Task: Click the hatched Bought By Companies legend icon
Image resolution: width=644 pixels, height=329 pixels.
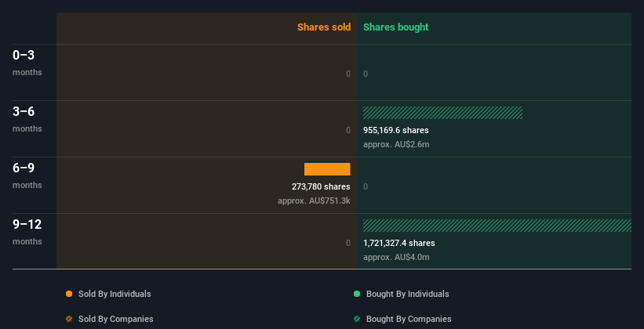Action: click(x=357, y=319)
